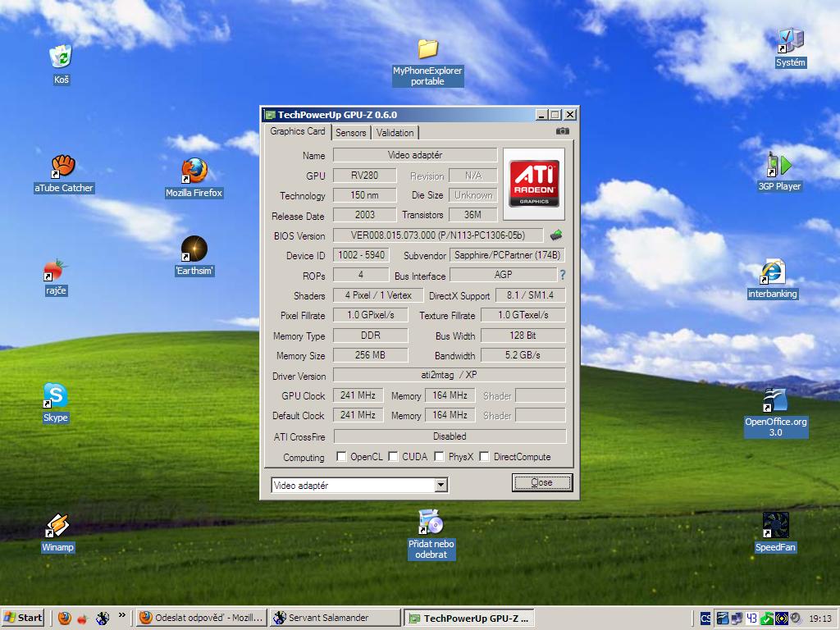Switch to the Validation tab

pyautogui.click(x=395, y=132)
